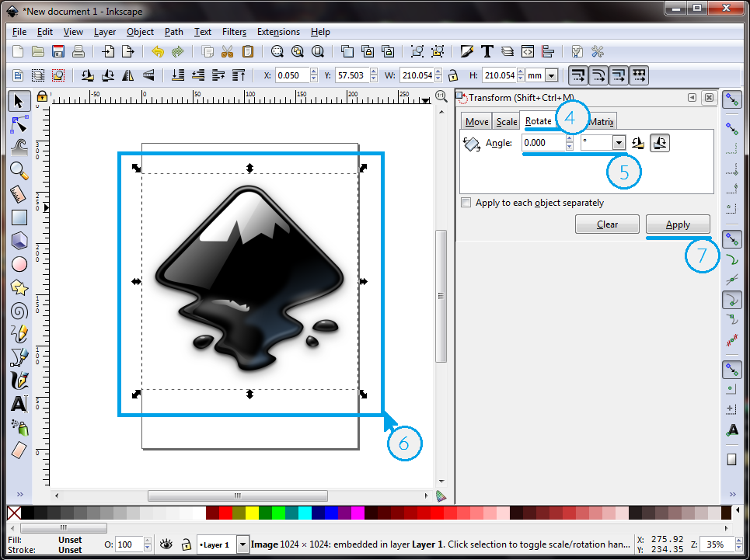Click the Paste clipboard icon
Image resolution: width=750 pixels, height=560 pixels.
click(248, 51)
